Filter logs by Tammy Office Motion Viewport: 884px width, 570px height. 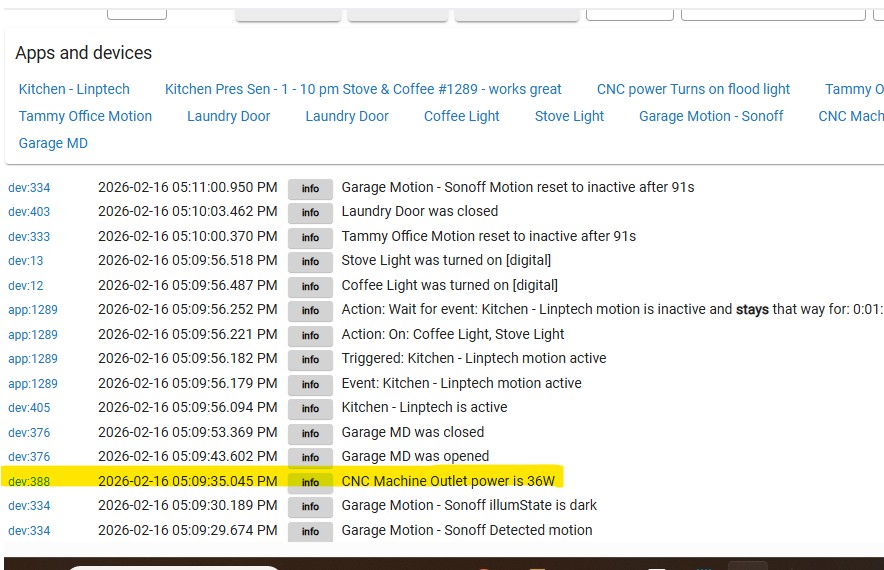coord(85,116)
